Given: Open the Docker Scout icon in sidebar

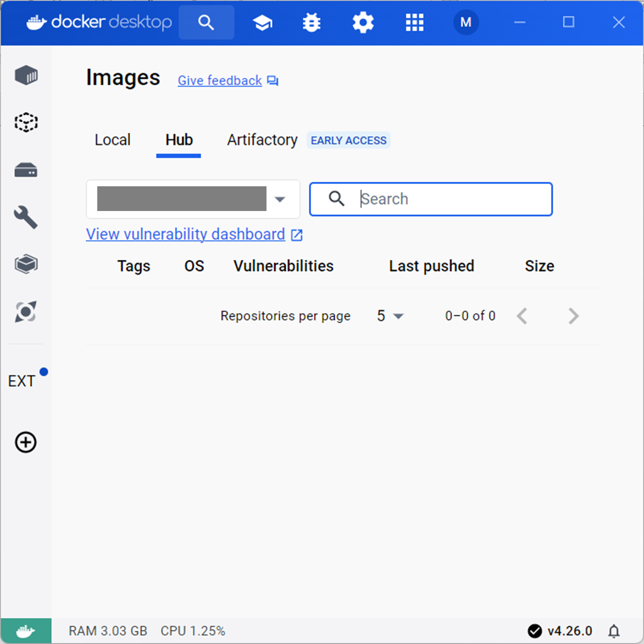Looking at the screenshot, I should tap(26, 312).
